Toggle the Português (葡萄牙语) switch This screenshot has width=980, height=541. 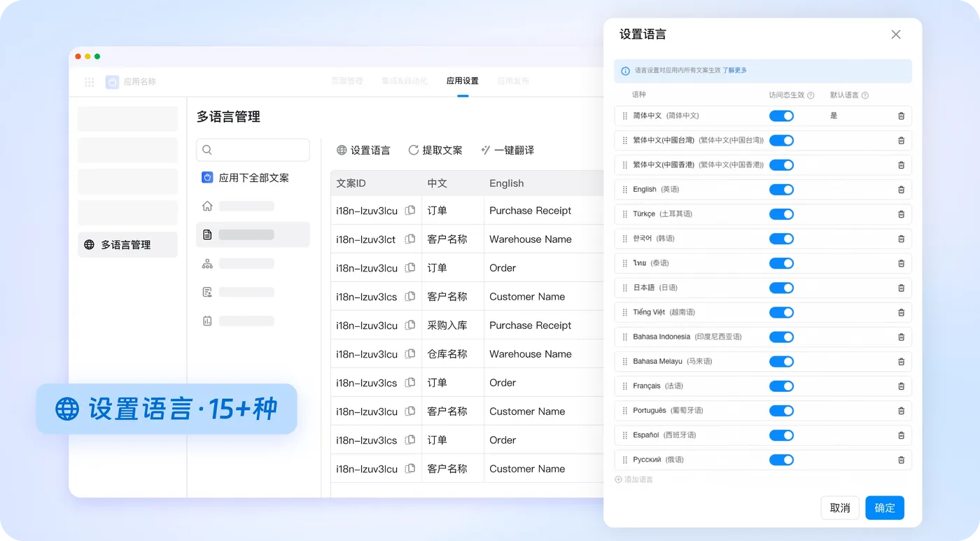[x=781, y=411]
